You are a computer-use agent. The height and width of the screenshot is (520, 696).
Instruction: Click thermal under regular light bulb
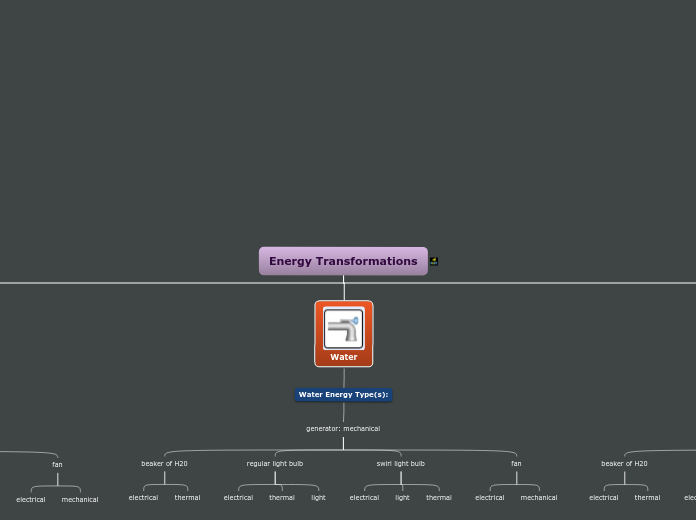coord(282,498)
